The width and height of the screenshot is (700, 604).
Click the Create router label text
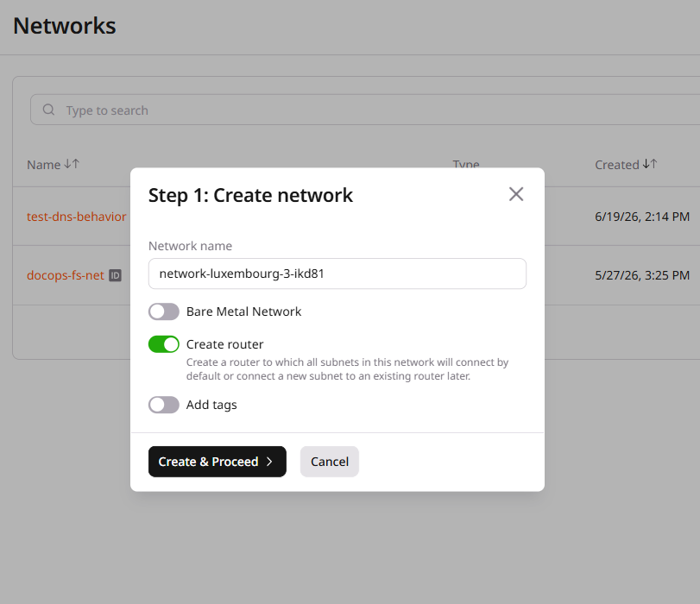click(225, 344)
